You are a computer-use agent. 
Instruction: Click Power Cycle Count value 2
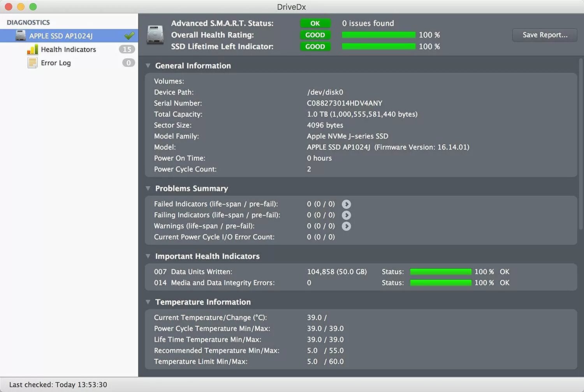[309, 169]
